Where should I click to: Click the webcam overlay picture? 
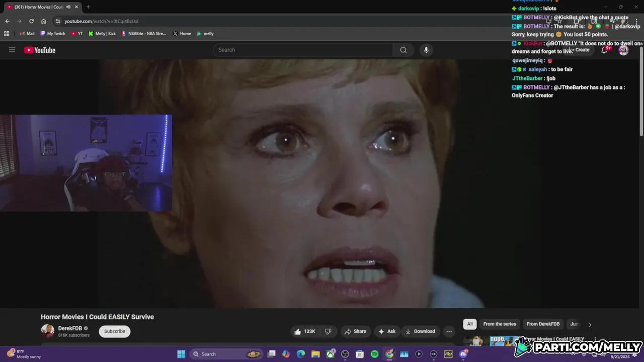point(86,163)
